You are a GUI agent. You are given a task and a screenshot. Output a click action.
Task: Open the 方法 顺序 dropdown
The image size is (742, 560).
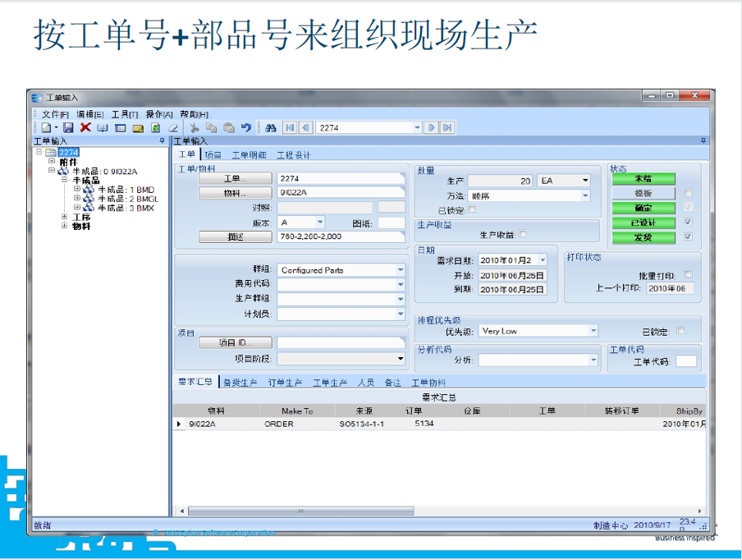(x=585, y=196)
